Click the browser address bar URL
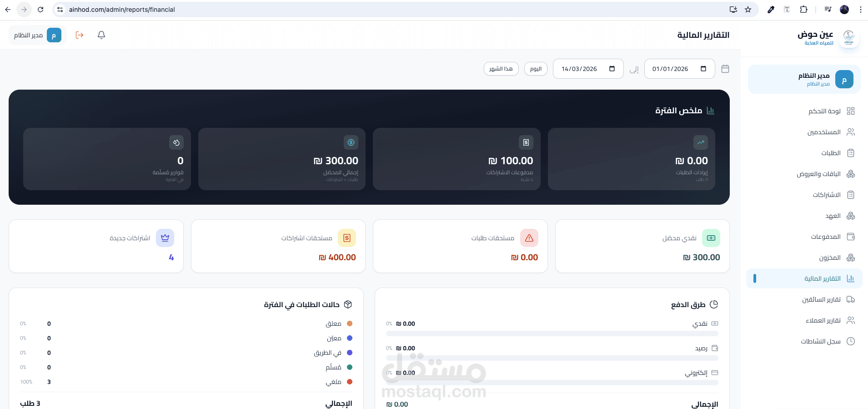 pos(122,10)
